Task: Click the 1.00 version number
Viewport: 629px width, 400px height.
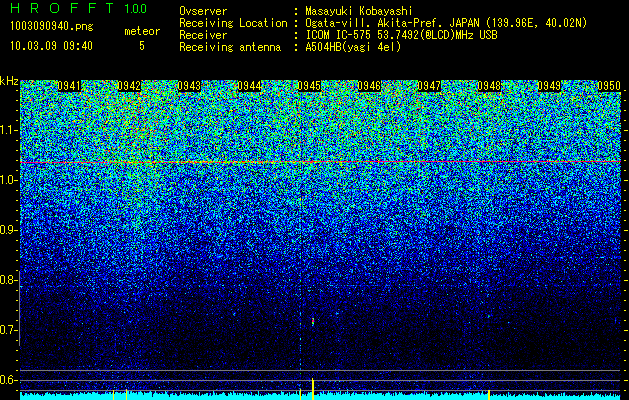Action: pos(135,9)
